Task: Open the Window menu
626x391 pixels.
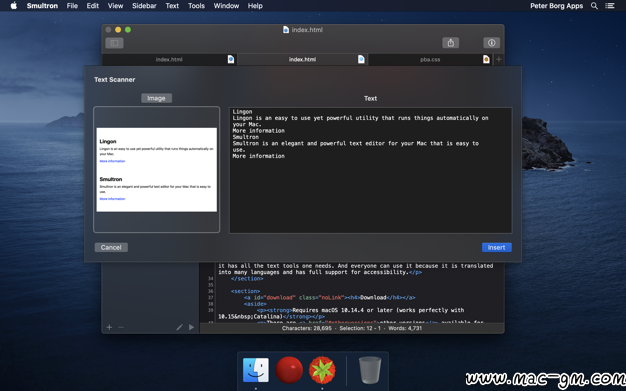Action: click(226, 6)
